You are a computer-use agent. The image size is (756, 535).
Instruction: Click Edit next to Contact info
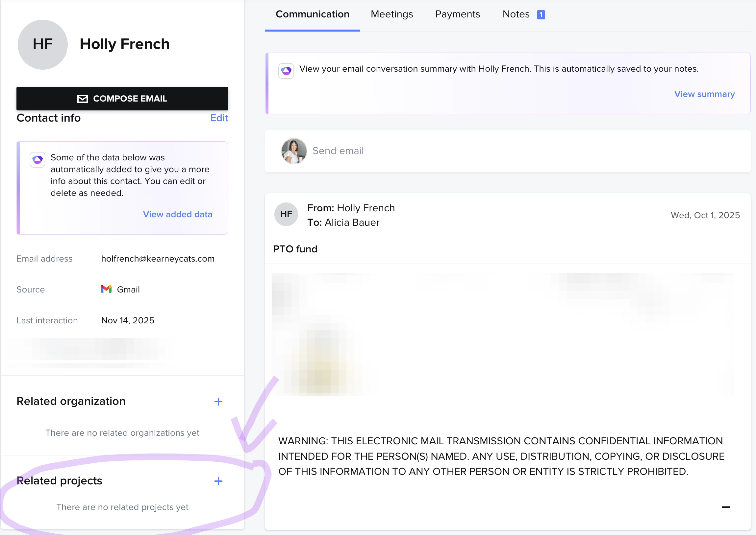(x=219, y=118)
